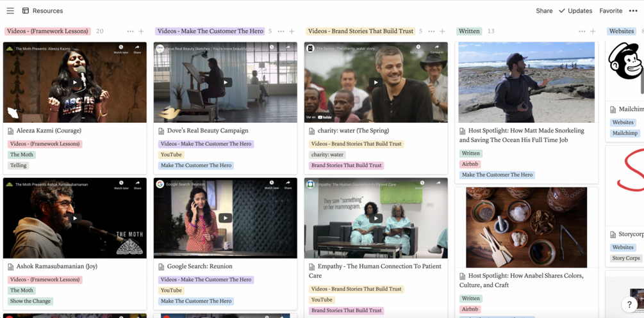
Task: Click the Story Corps tag
Action: [x=626, y=258]
